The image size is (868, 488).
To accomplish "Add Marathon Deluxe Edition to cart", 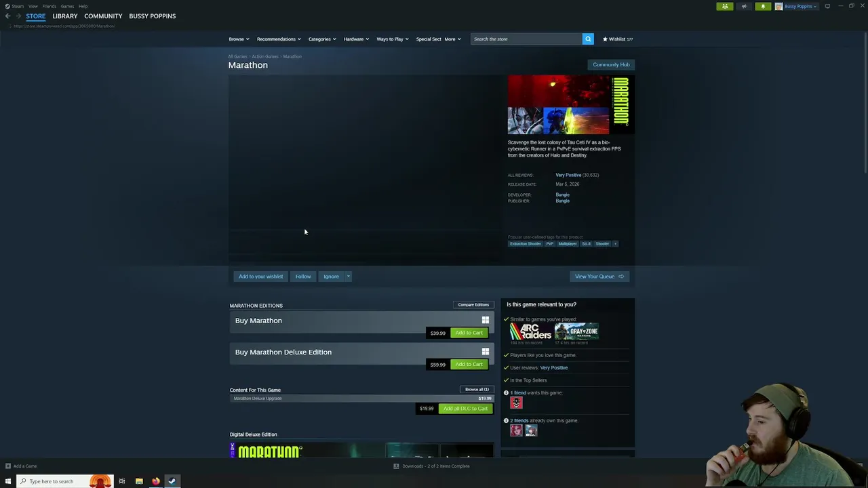I will 469,364.
